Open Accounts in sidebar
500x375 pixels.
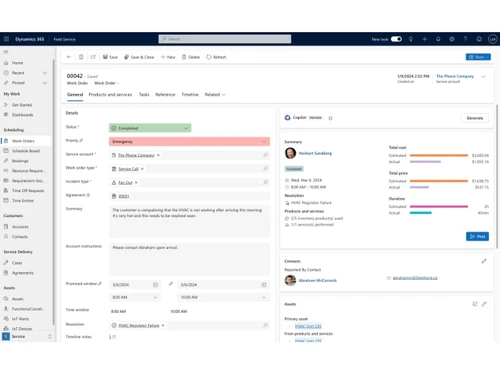tap(20, 227)
